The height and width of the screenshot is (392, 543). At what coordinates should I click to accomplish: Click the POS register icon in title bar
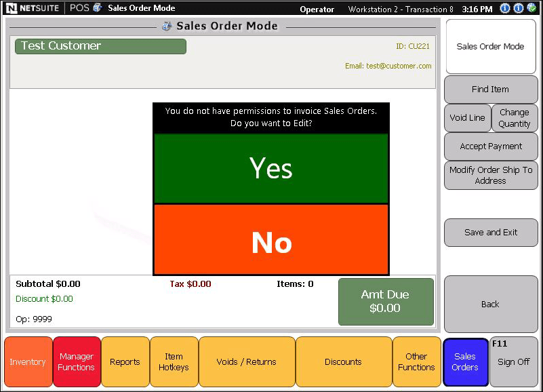(98, 8)
